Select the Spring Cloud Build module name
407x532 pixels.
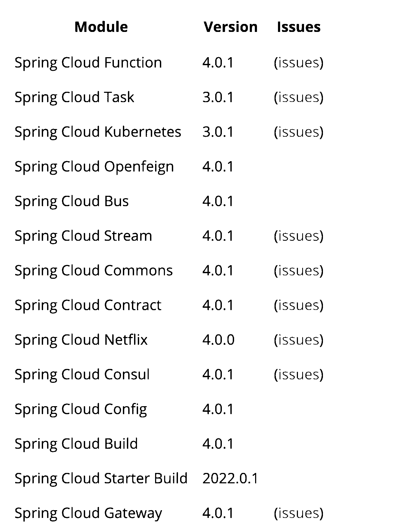pyautogui.click(x=76, y=444)
